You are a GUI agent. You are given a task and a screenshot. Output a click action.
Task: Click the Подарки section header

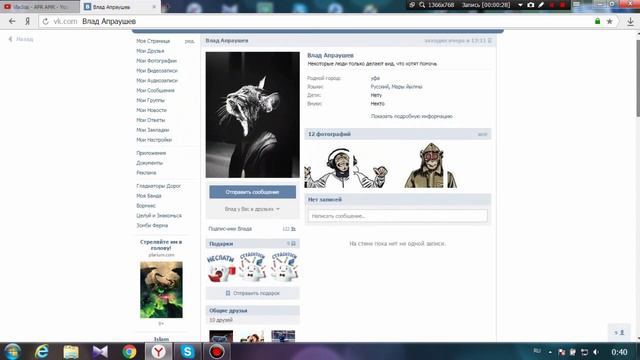[252, 244]
